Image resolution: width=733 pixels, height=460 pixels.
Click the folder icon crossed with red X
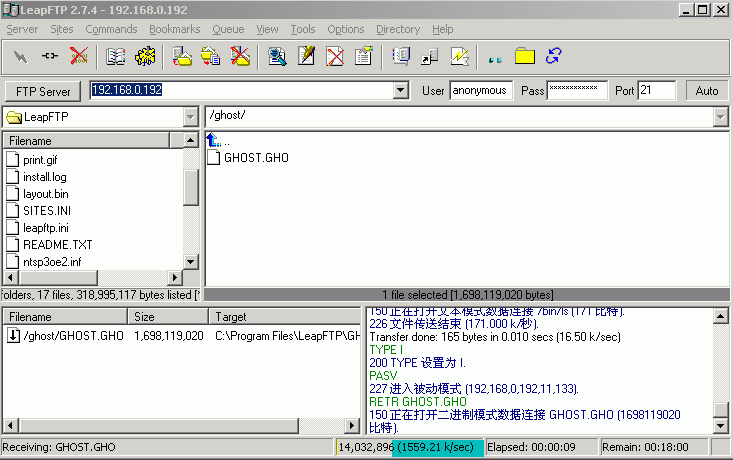[x=240, y=56]
